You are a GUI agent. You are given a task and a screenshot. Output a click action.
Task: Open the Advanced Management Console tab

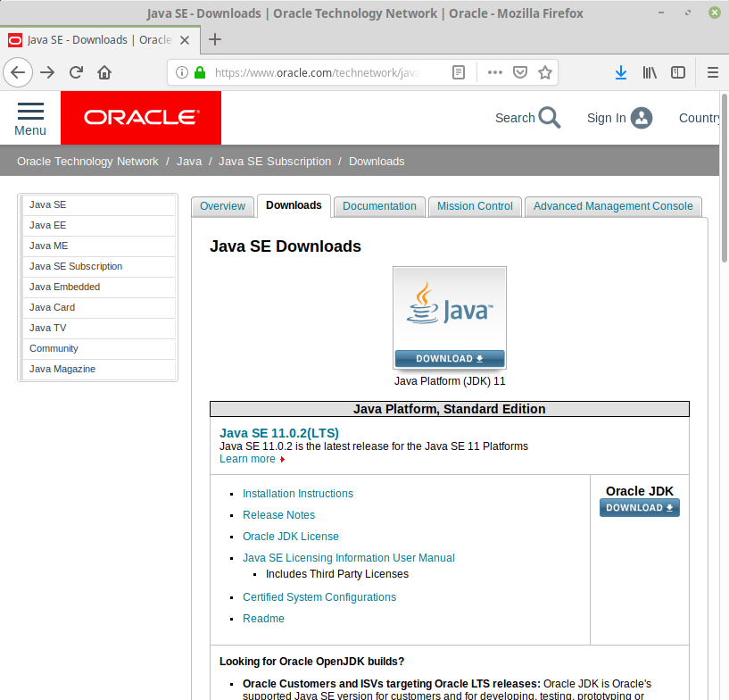[613, 206]
